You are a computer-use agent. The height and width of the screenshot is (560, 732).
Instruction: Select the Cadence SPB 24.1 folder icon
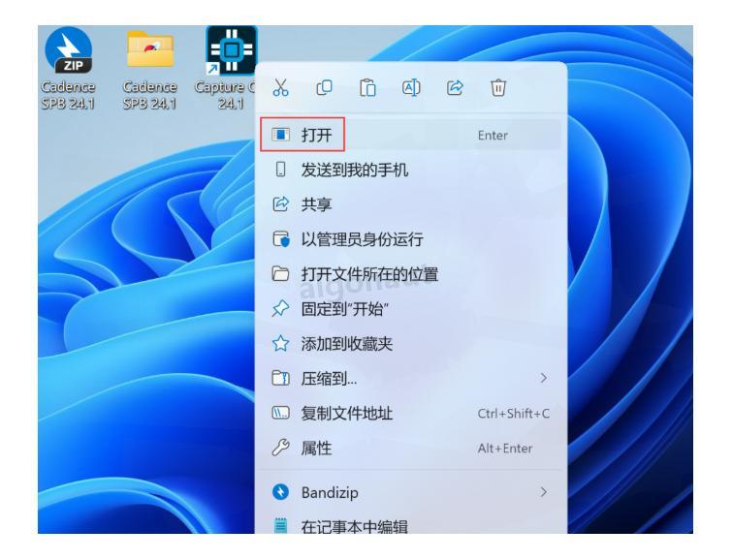pyautogui.click(x=150, y=50)
